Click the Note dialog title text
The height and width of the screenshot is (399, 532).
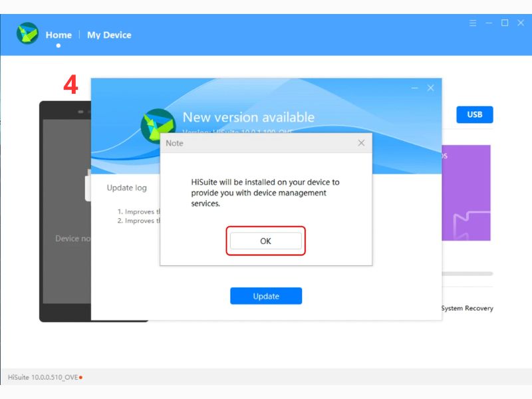[174, 143]
